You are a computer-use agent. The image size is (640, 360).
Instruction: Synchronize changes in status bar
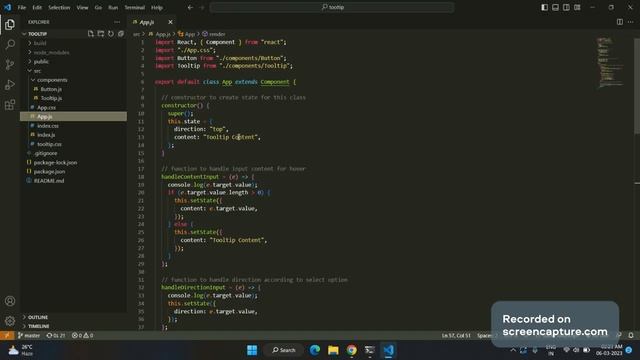tap(56, 336)
